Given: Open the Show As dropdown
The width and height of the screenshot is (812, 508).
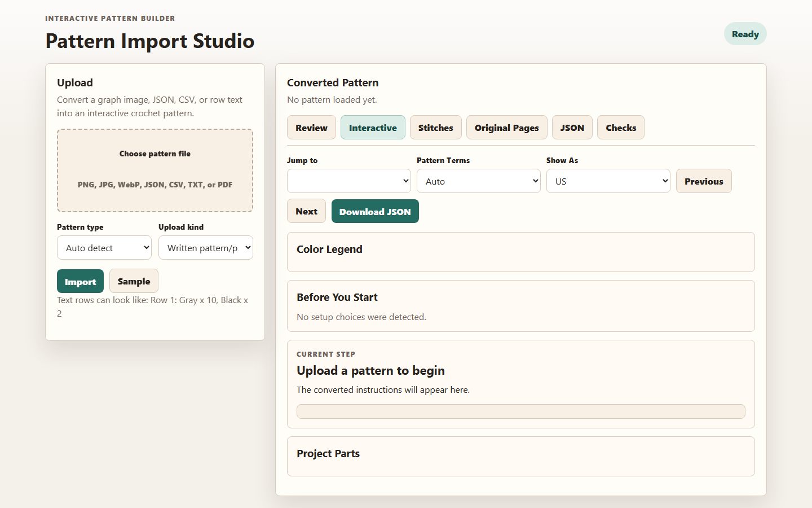Looking at the screenshot, I should [x=608, y=181].
